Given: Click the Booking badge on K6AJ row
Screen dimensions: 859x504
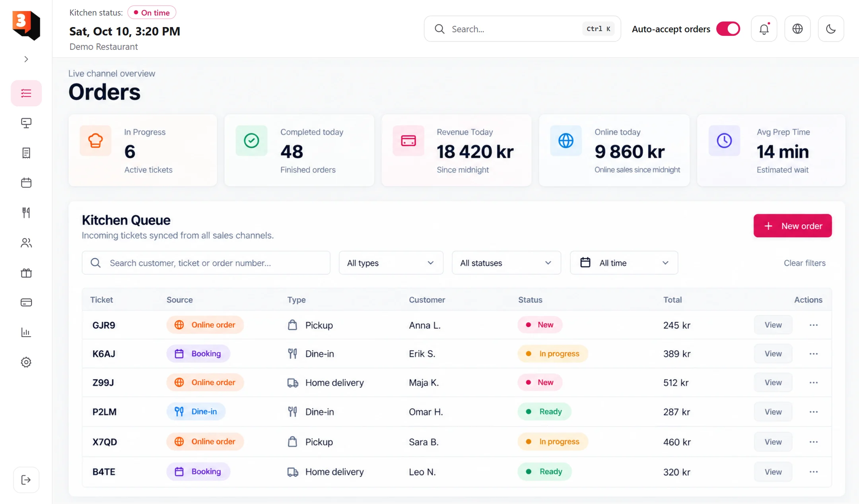Looking at the screenshot, I should coord(198,353).
